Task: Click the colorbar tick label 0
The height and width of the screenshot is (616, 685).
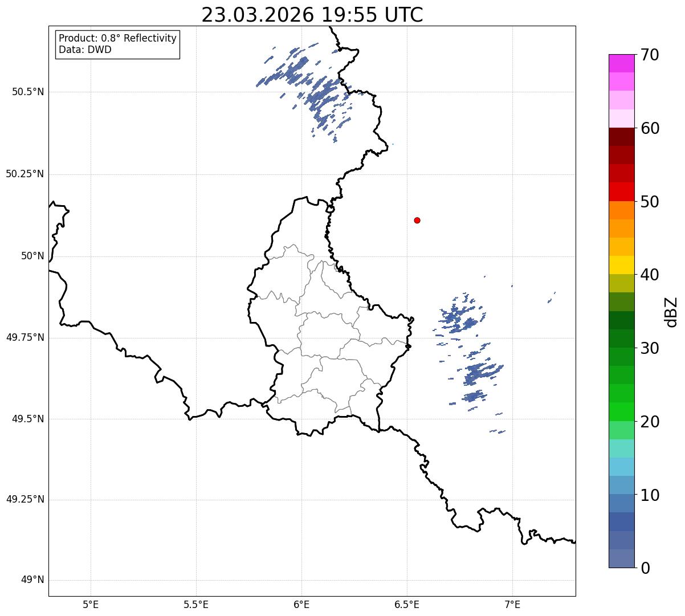Action: click(645, 568)
